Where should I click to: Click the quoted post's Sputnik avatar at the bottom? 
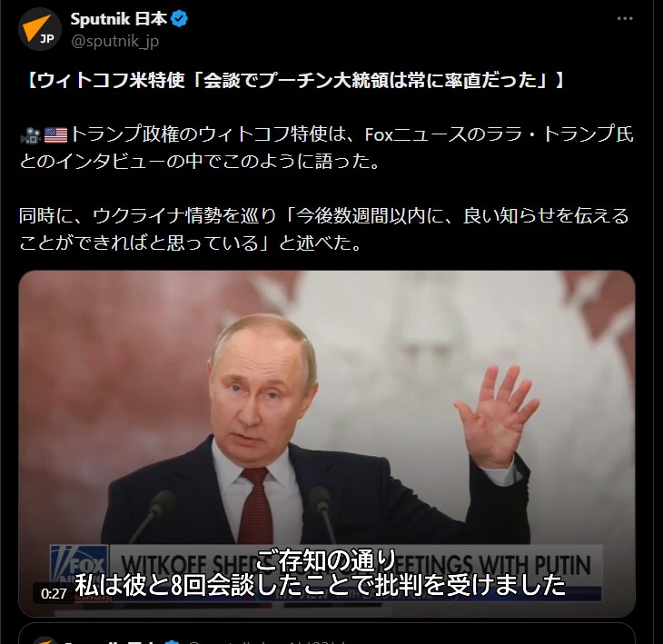(43, 639)
